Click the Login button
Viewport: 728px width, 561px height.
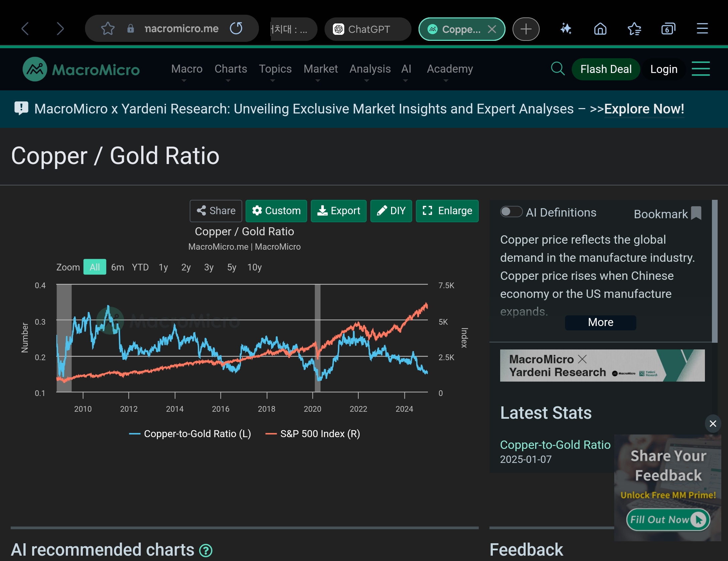[664, 69]
